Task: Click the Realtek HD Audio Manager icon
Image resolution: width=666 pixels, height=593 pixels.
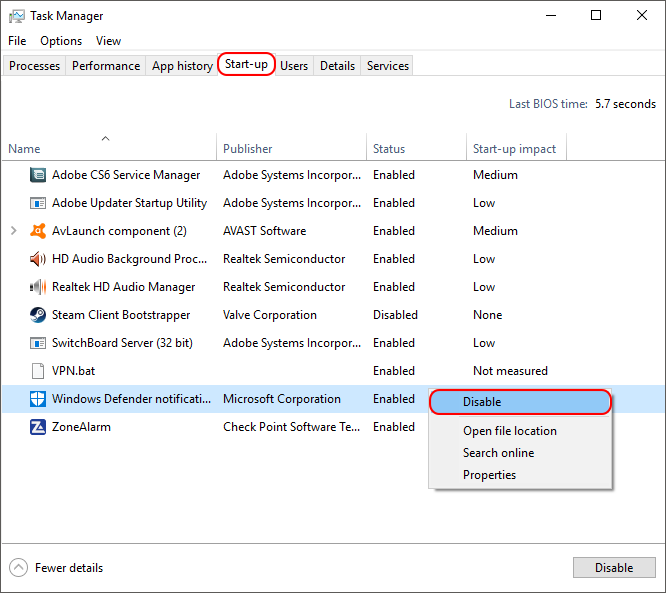Action: pyautogui.click(x=38, y=287)
